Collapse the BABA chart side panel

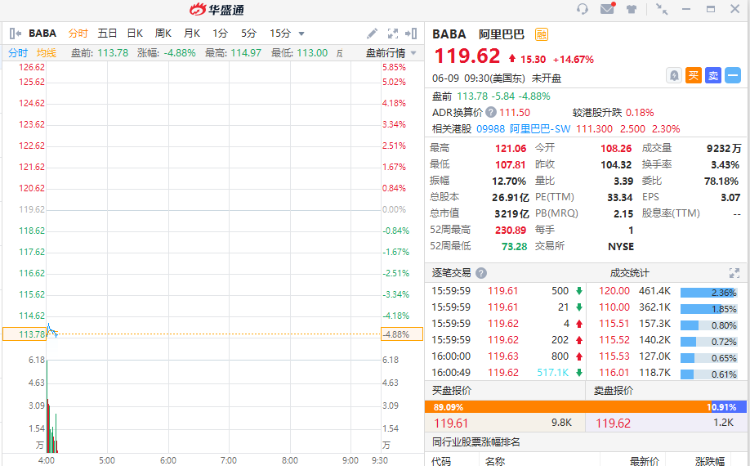15,33
